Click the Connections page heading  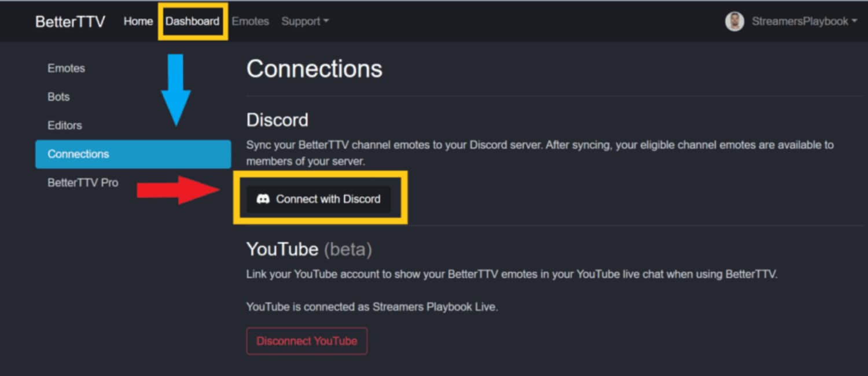pos(314,69)
